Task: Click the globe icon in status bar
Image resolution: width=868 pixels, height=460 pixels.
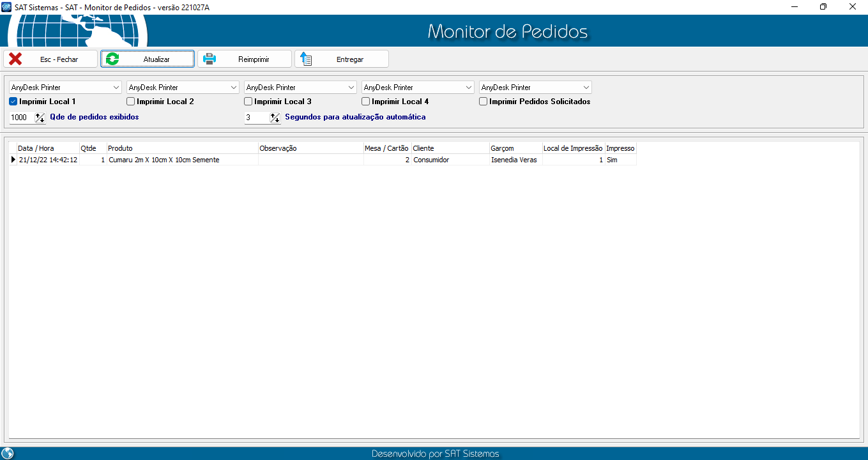Action: 8,454
